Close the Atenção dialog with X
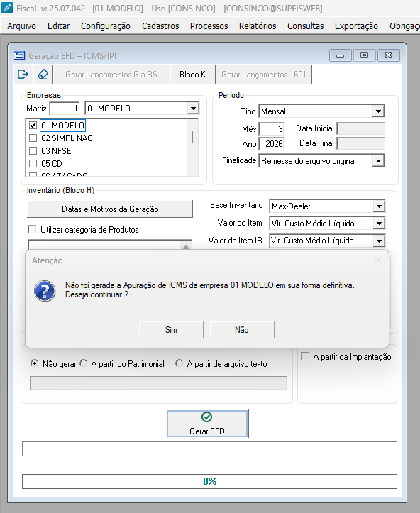 (x=378, y=260)
